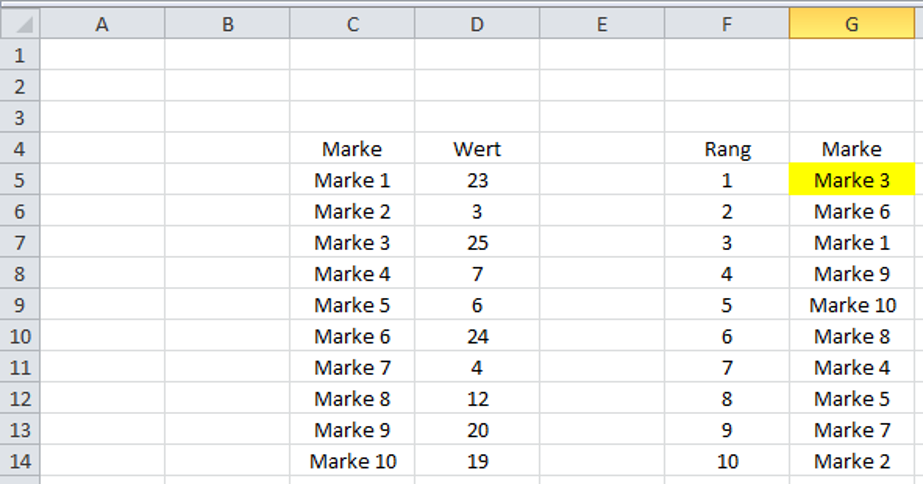Select column G header
The image size is (924, 485).
point(852,24)
